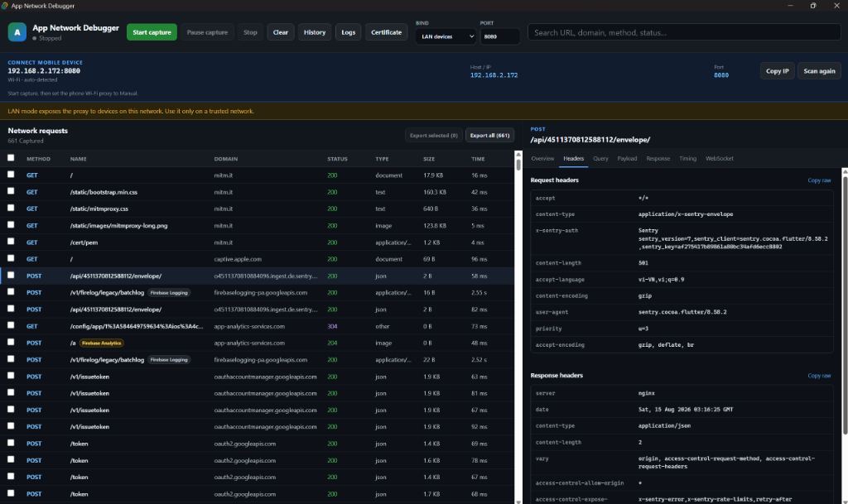The image size is (848, 504).
Task: Click Scan again button
Action: 819,71
